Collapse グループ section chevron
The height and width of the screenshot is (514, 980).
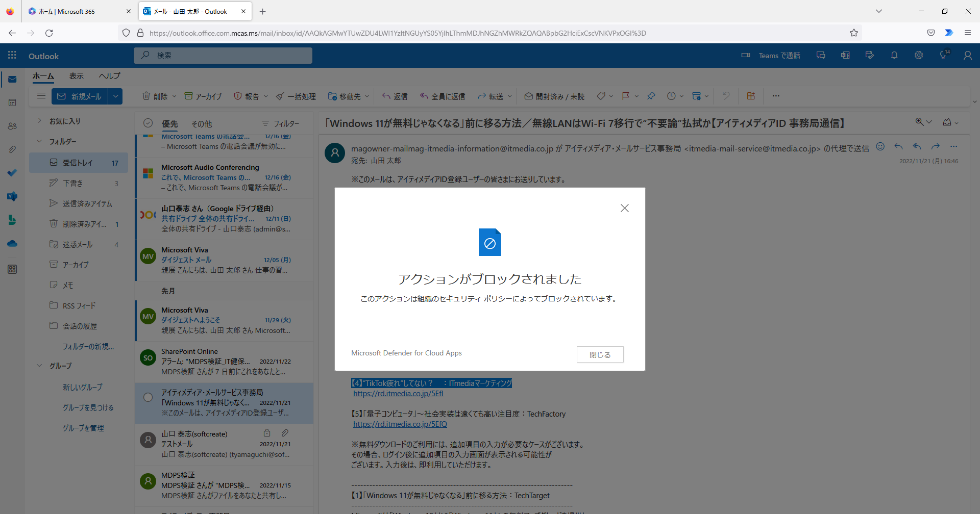(x=39, y=366)
